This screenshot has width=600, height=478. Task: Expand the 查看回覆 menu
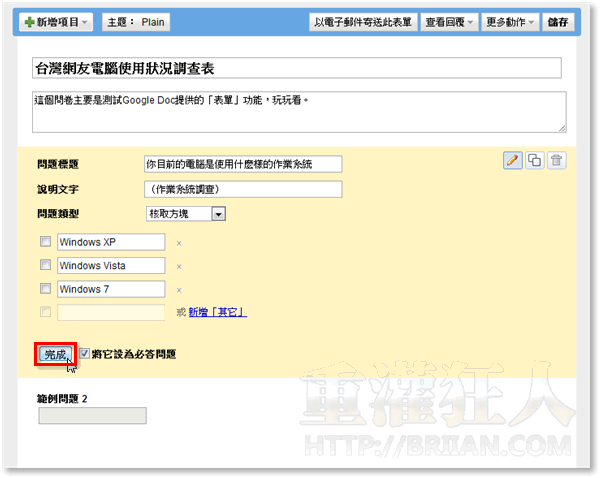pos(449,22)
